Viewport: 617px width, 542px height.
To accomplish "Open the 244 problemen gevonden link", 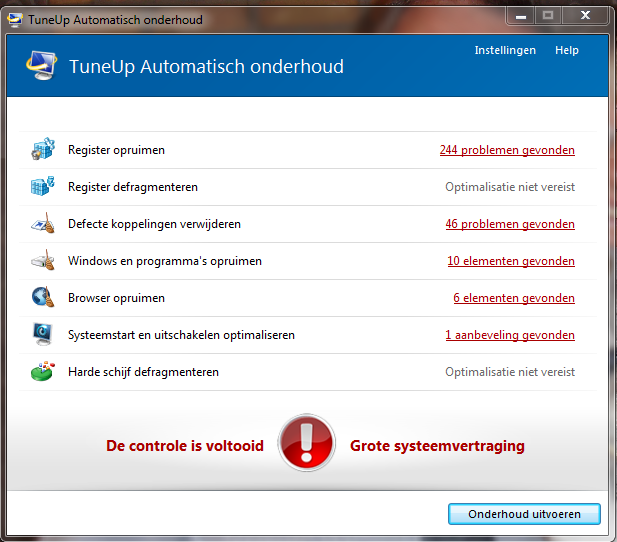I will coord(507,150).
